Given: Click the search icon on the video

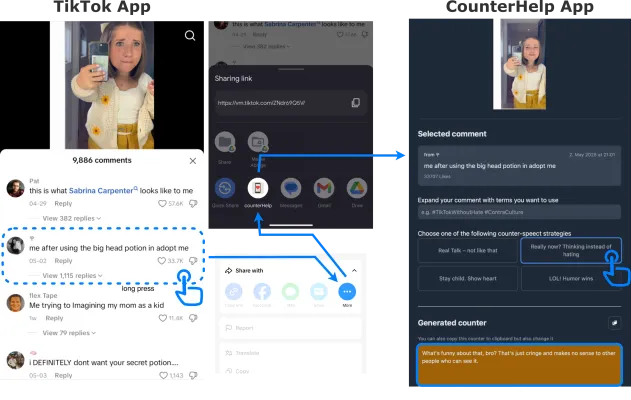Looking at the screenshot, I should coord(190,36).
